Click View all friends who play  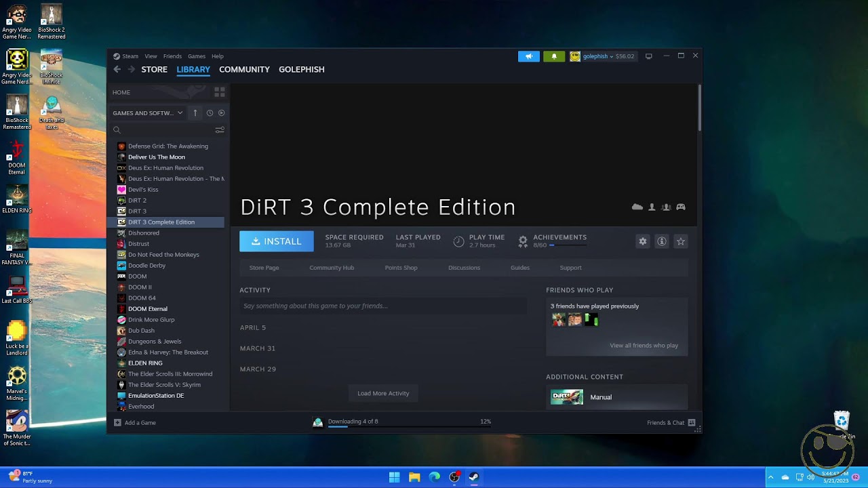tap(644, 346)
